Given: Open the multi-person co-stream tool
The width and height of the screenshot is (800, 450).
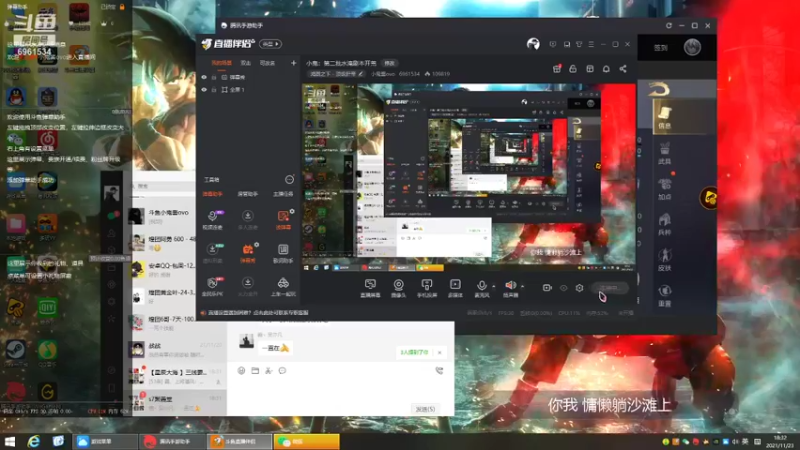Looking at the screenshot, I should (247, 219).
